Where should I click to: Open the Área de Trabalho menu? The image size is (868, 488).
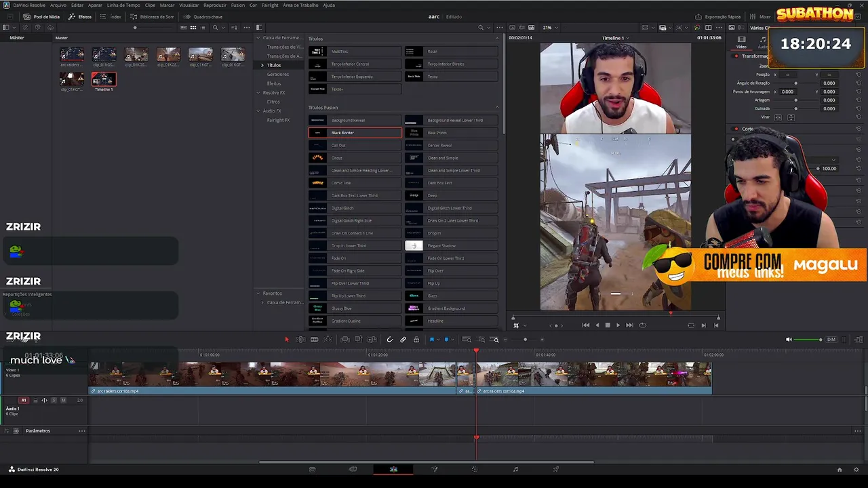300,5
